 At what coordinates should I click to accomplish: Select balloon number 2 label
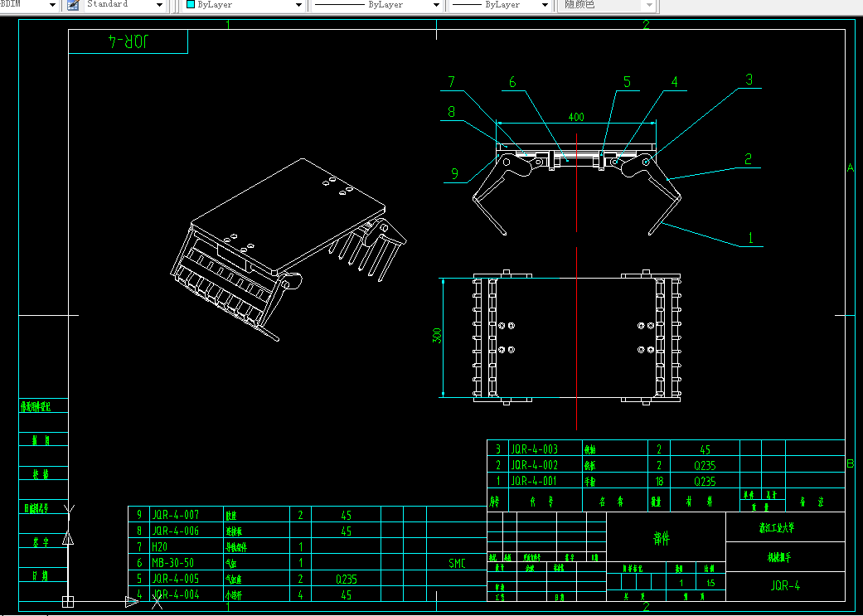(748, 159)
